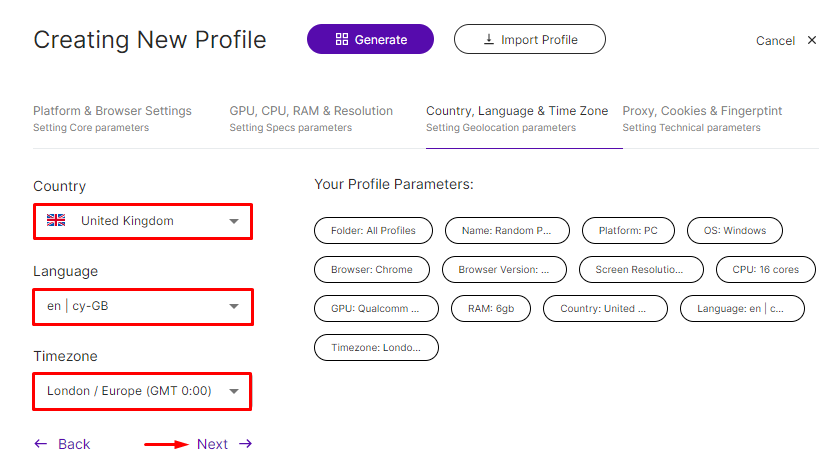Click the Folder: All Profiles parameter chip
Image resolution: width=840 pixels, height=469 pixels.
[x=373, y=230]
